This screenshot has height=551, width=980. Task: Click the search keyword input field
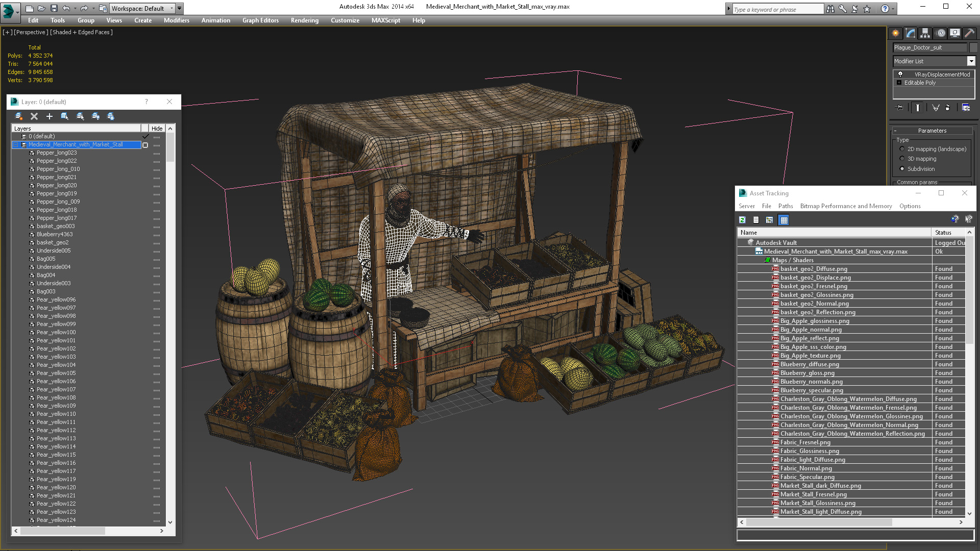coord(777,9)
